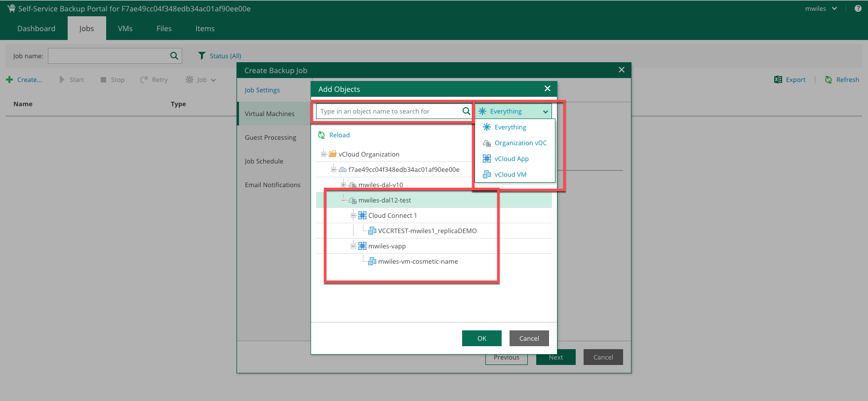Select VCCRTEST-mwiles1_replicaDEMO virtual machine

coord(427,231)
